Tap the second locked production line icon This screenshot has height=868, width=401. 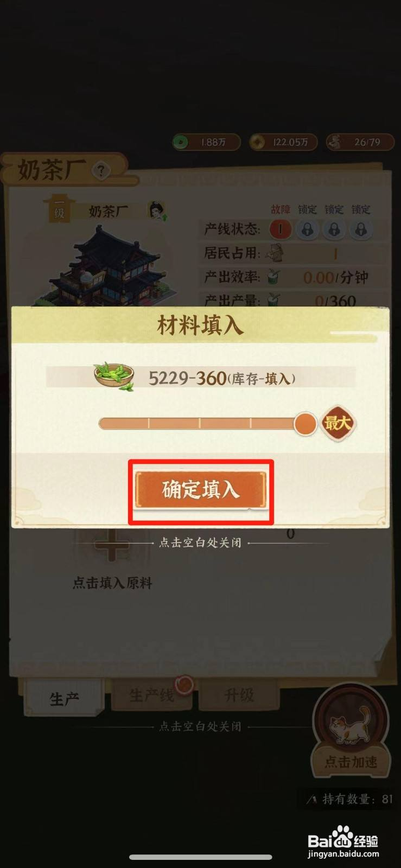pyautogui.click(x=308, y=229)
